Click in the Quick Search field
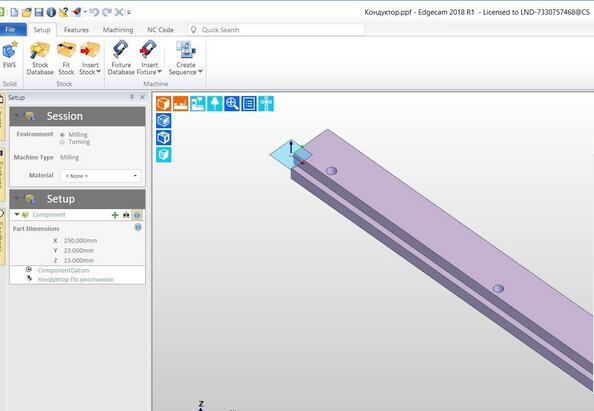 [276, 30]
